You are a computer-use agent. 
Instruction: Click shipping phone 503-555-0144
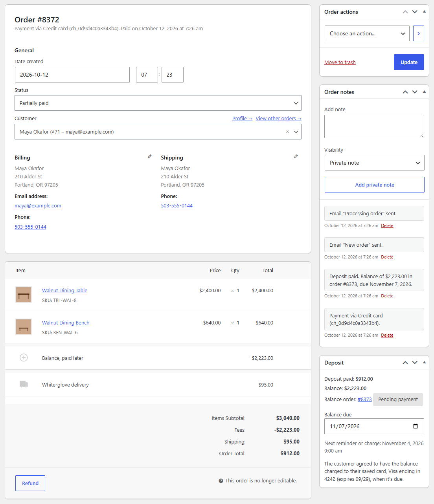coord(177,206)
